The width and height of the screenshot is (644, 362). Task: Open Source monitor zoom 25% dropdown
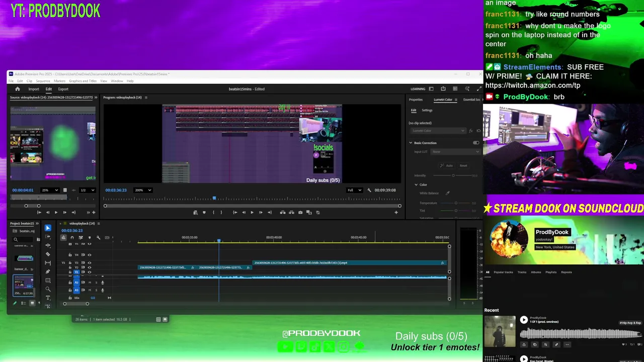pyautogui.click(x=50, y=190)
